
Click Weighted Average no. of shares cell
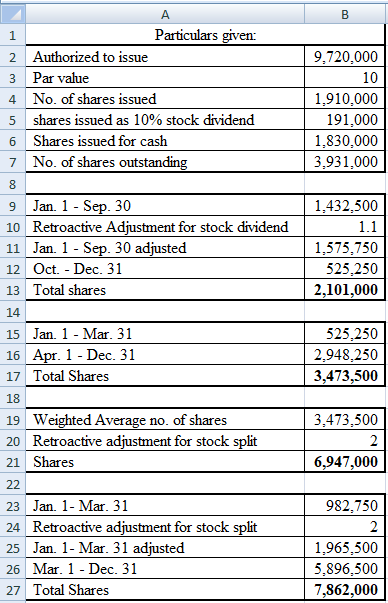(165, 420)
